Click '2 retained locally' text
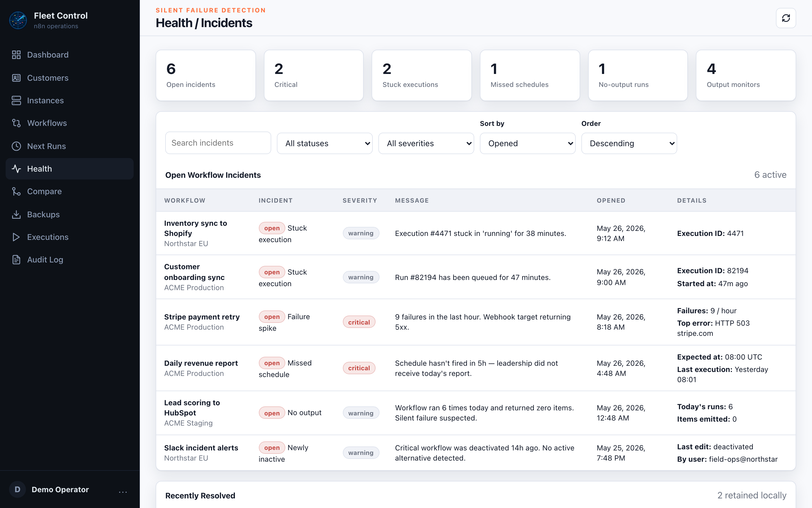Image resolution: width=812 pixels, height=508 pixels. (x=752, y=495)
